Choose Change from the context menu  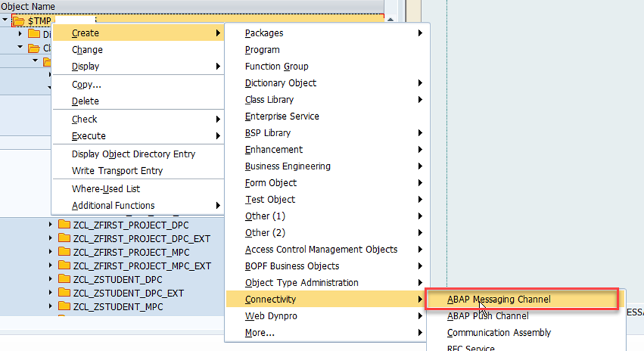click(138, 50)
